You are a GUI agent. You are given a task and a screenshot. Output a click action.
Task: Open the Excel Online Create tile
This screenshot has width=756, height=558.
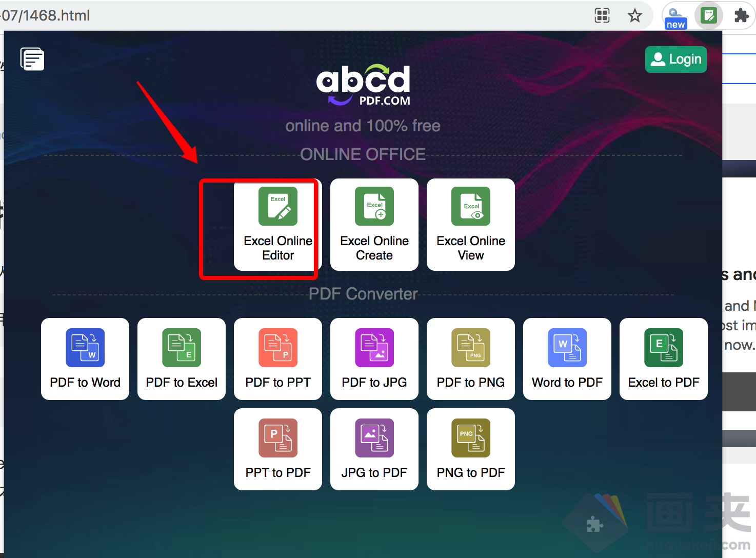374,225
